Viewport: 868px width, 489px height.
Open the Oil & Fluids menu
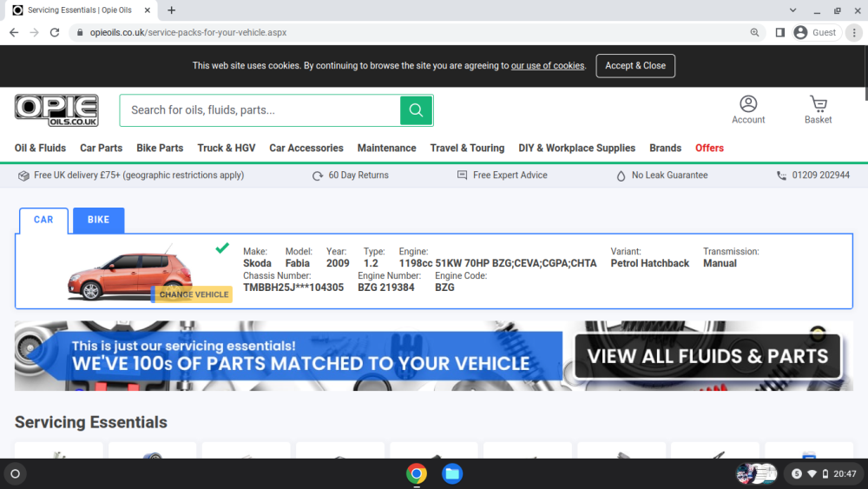(x=40, y=148)
